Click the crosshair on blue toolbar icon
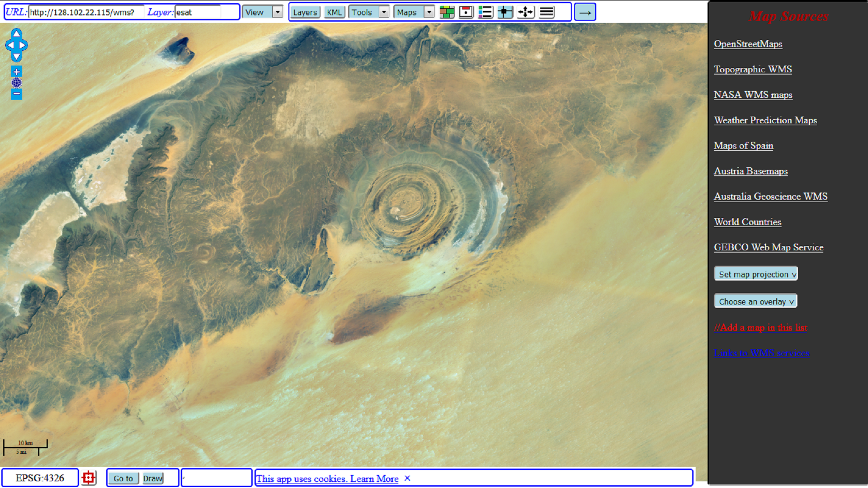Screen dimensions: 868x488 tap(505, 12)
